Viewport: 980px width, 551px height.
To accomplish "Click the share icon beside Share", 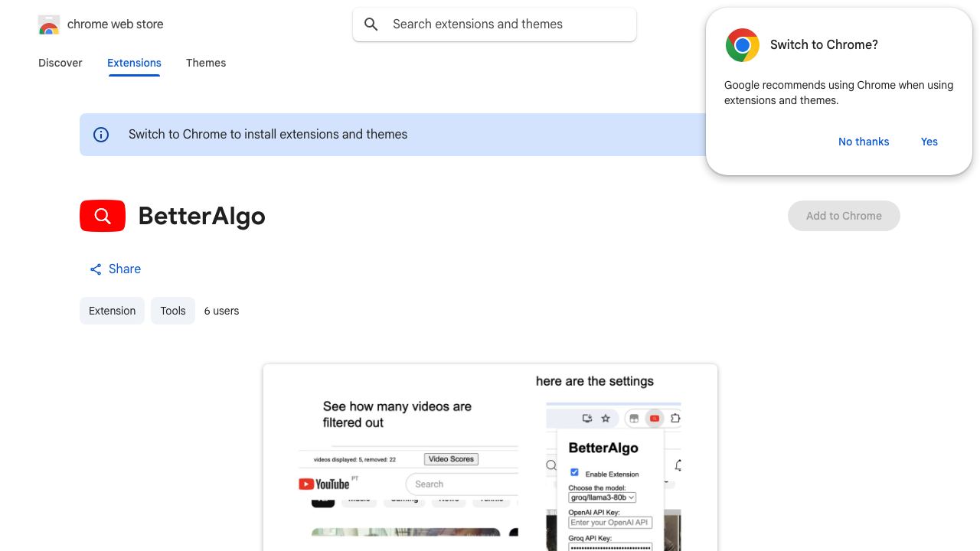I will tap(96, 269).
